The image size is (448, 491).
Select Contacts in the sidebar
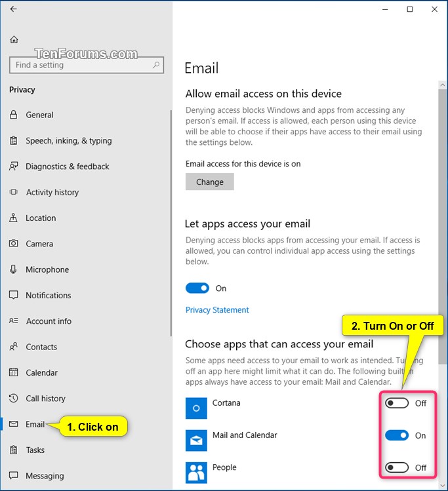[41, 347]
